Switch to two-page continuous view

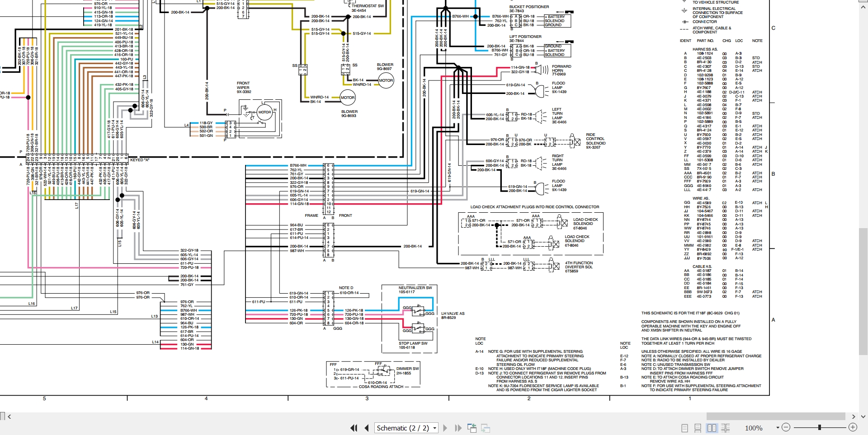click(726, 428)
